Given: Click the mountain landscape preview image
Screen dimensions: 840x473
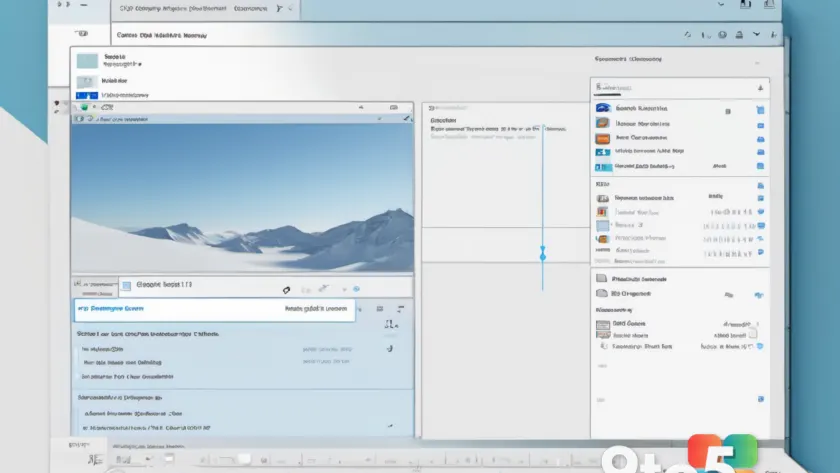Looking at the screenshot, I should pos(243,198).
